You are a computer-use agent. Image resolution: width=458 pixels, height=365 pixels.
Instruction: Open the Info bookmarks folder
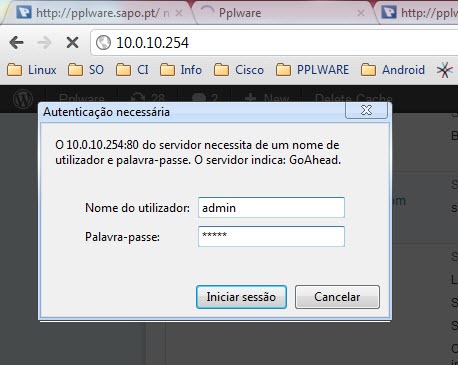(181, 70)
